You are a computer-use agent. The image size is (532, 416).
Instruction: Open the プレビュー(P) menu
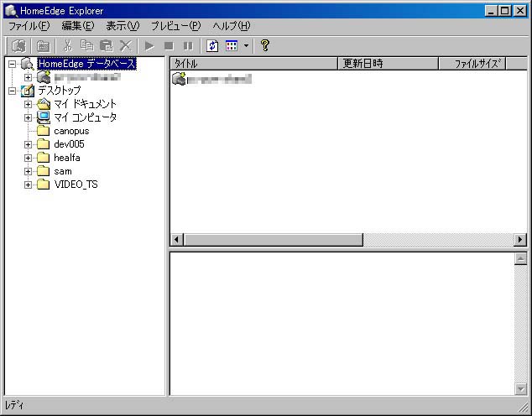click(175, 26)
